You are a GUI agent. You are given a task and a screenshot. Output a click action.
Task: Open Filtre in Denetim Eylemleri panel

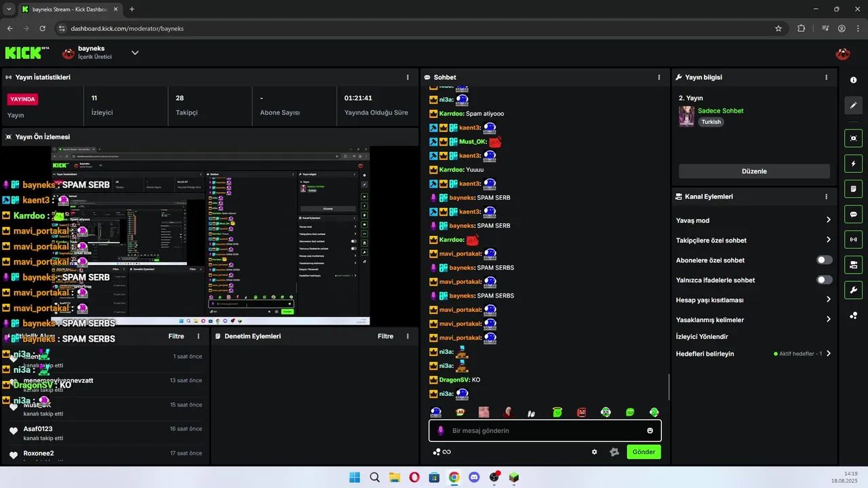click(385, 336)
